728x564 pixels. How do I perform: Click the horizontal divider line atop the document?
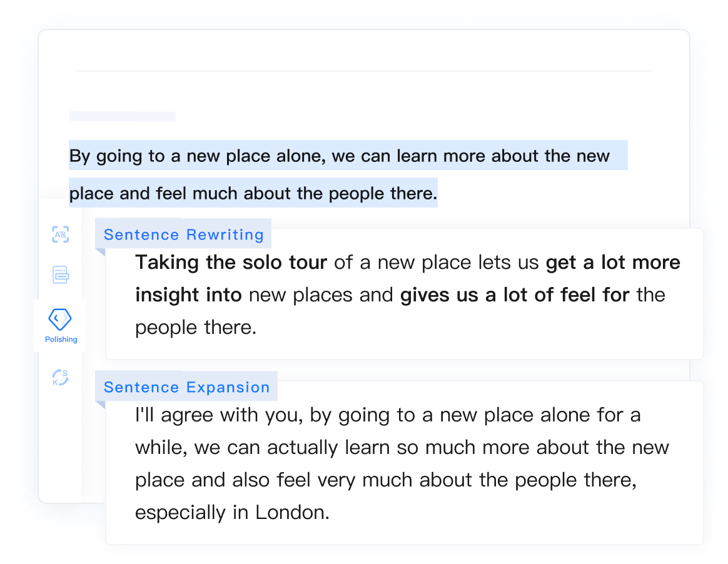point(364,71)
